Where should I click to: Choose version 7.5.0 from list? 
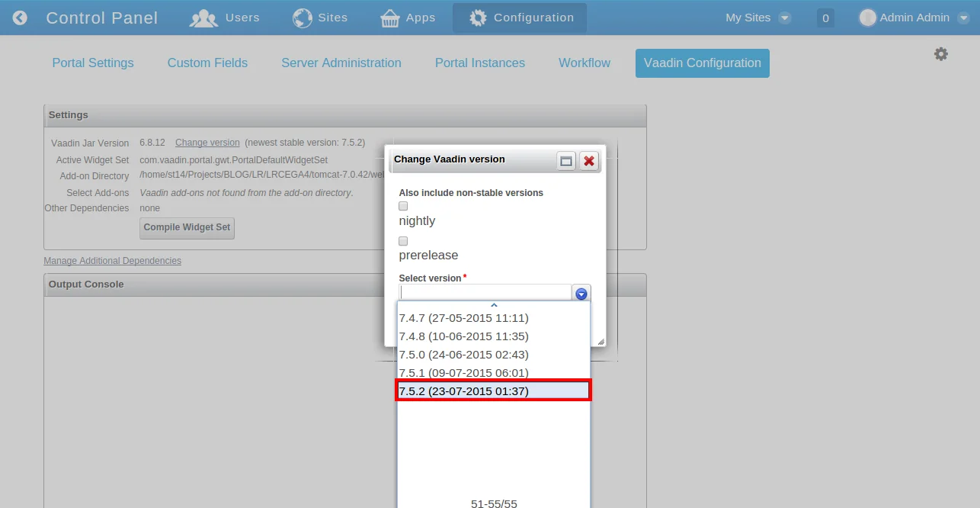click(493, 355)
